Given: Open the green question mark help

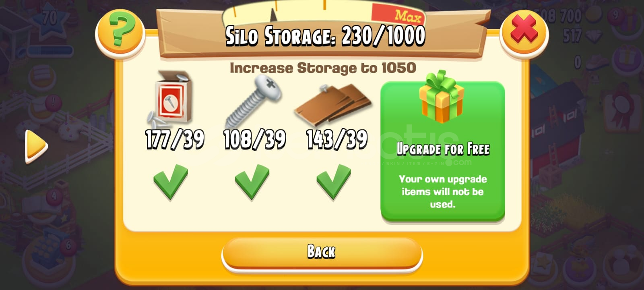Looking at the screenshot, I should 120,33.
